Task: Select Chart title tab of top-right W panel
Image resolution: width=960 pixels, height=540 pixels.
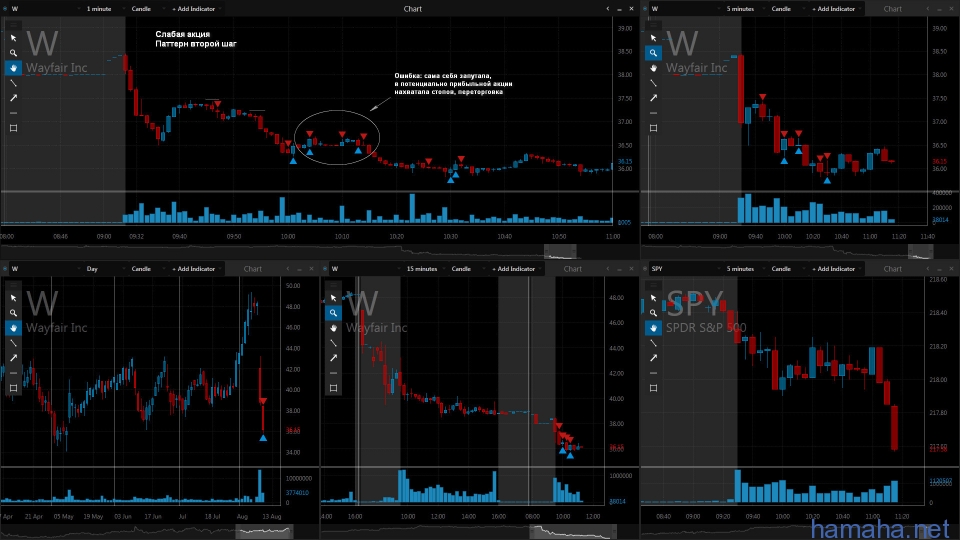Action: [x=893, y=9]
